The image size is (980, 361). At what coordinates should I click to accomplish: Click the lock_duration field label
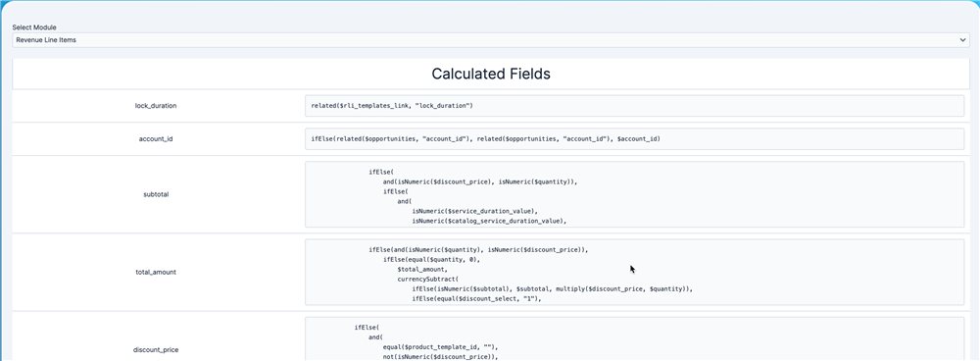[156, 106]
